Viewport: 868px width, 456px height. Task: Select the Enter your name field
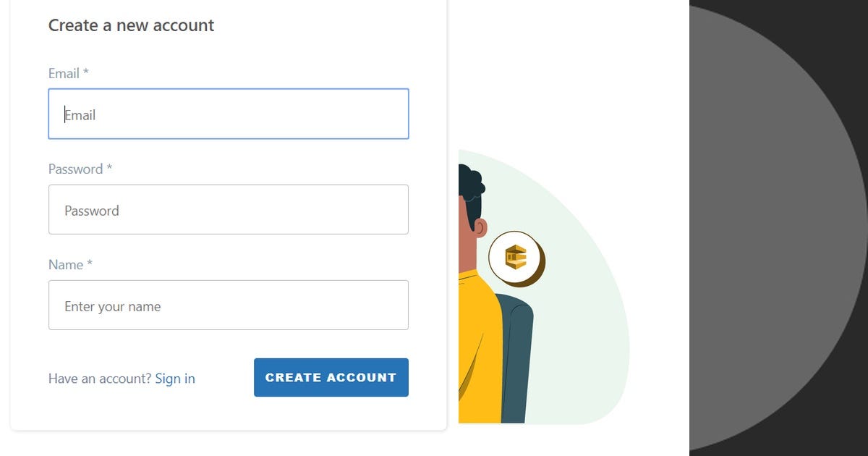pyautogui.click(x=229, y=305)
